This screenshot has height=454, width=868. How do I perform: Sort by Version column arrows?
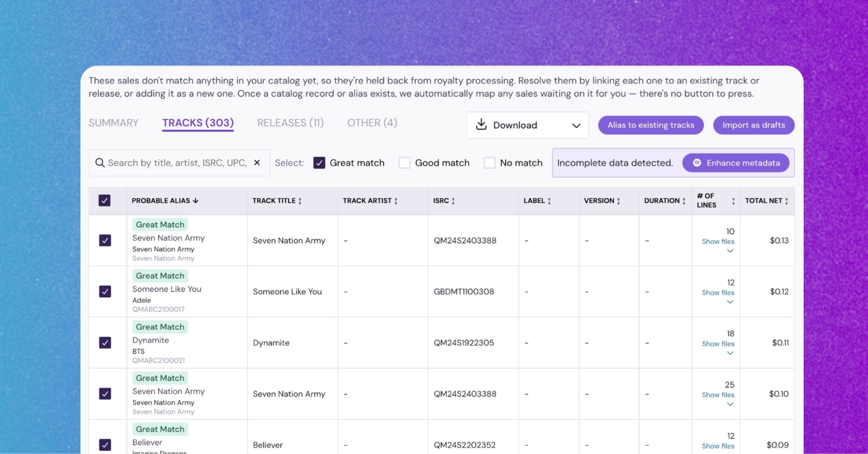coord(618,201)
